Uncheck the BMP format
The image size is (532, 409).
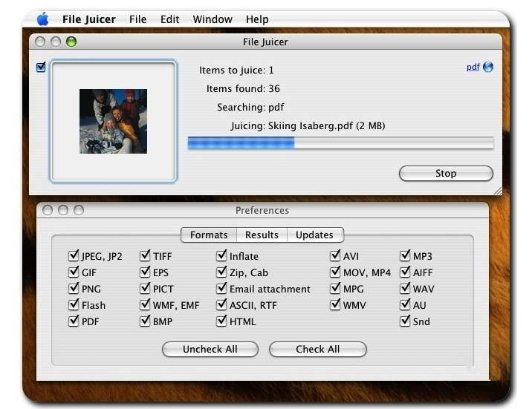pos(145,321)
